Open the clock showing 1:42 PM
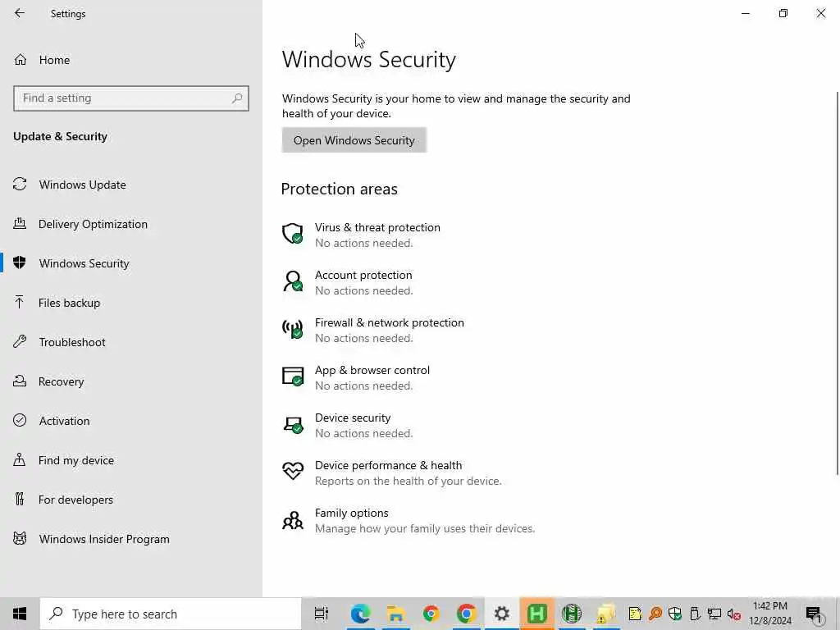Image resolution: width=840 pixels, height=630 pixels. 769,614
